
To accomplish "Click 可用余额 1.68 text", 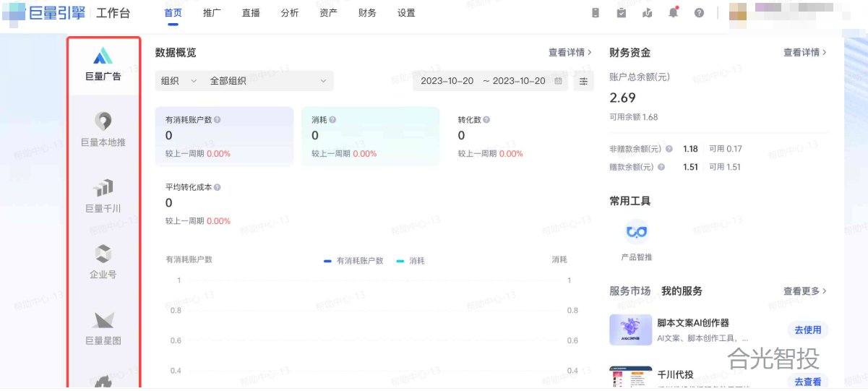I will 634,117.
